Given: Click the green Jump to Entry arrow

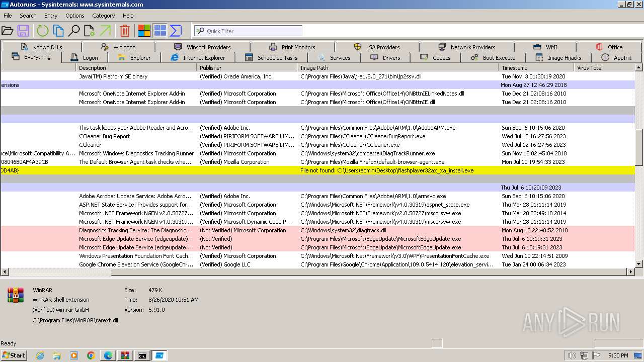Looking at the screenshot, I should (x=105, y=31).
